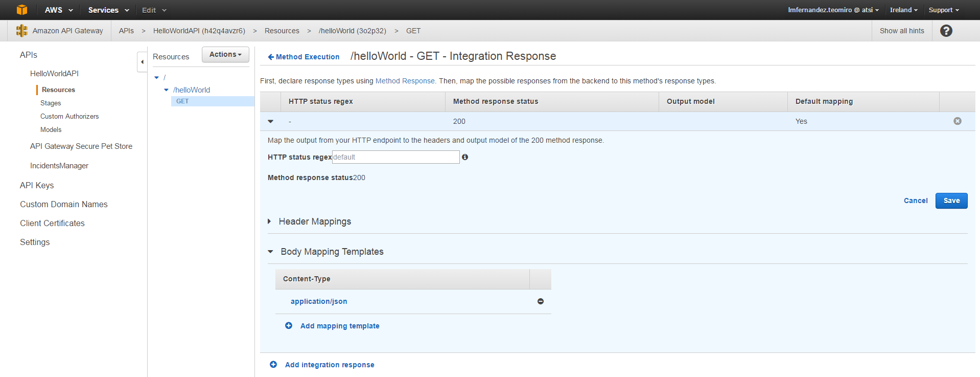Open API Keys section
Screen dimensions: 980x377
pyautogui.click(x=37, y=185)
